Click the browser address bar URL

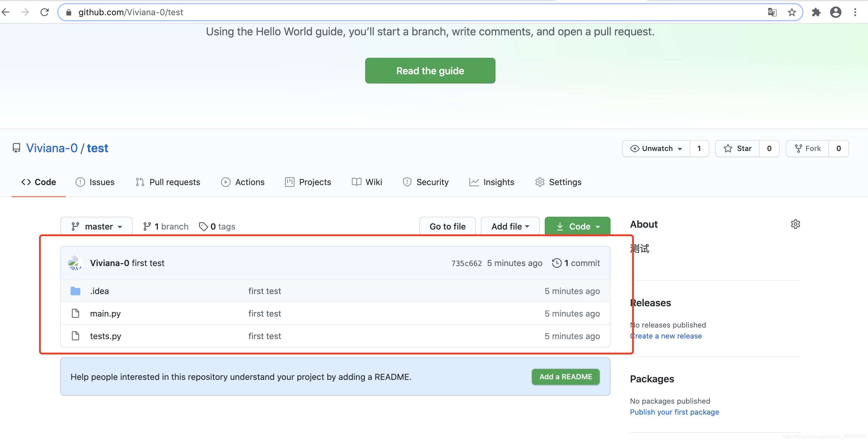coord(131,12)
